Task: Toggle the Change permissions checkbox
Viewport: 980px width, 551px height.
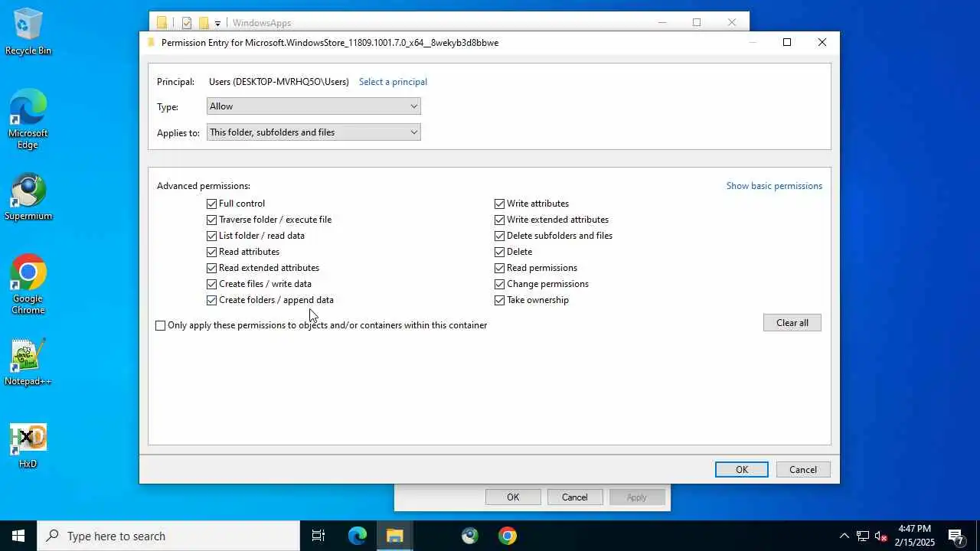Action: click(x=500, y=284)
